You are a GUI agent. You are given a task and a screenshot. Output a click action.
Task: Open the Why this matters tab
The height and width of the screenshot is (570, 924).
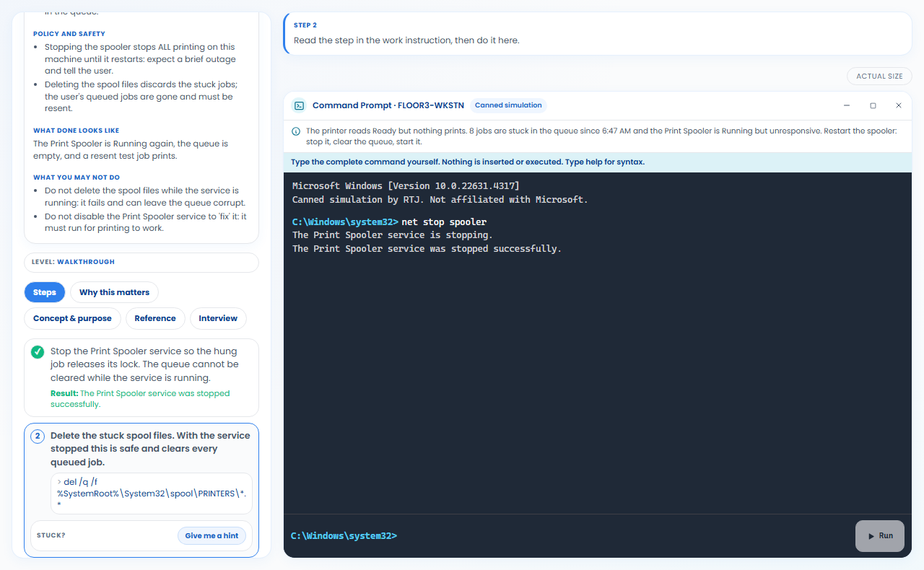114,292
